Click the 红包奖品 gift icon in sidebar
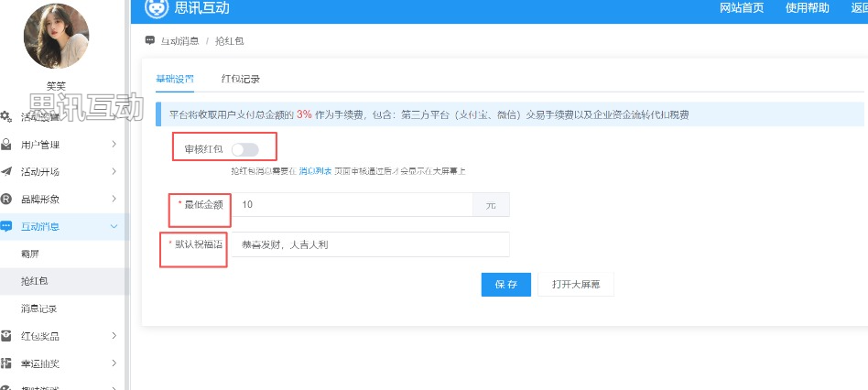868x390 pixels. (6, 336)
